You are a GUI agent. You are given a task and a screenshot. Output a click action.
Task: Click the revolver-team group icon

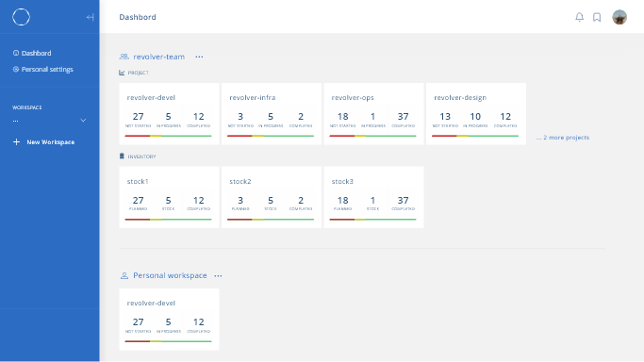(x=124, y=57)
